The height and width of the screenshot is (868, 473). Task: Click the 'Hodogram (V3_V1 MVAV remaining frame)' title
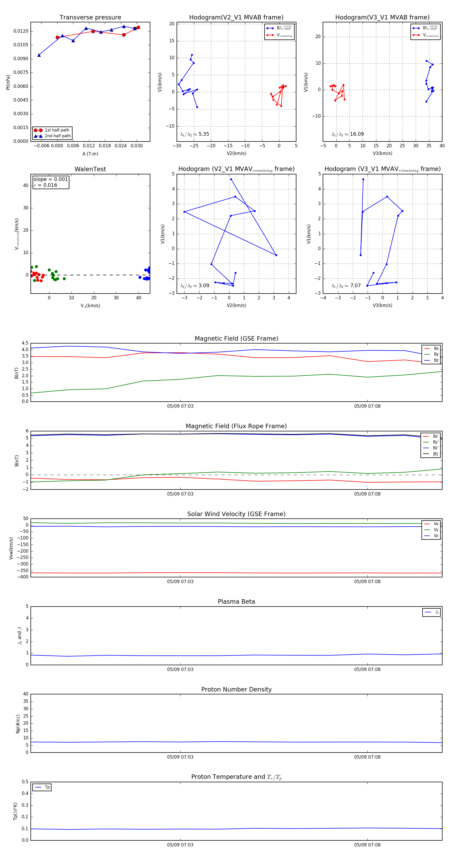point(382,169)
